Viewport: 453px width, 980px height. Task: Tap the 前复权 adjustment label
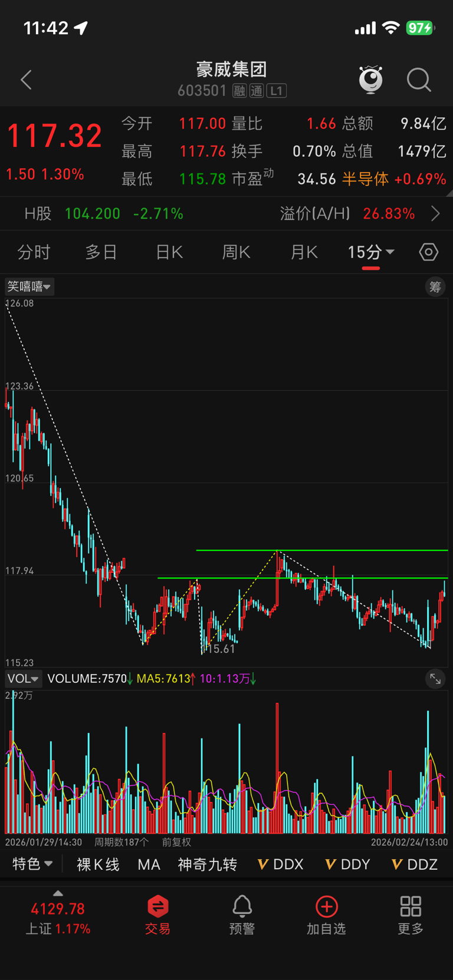pyautogui.click(x=177, y=842)
